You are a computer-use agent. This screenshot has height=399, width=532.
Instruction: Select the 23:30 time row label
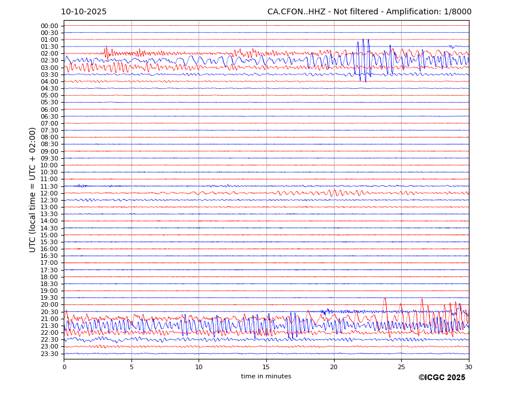tap(49, 354)
